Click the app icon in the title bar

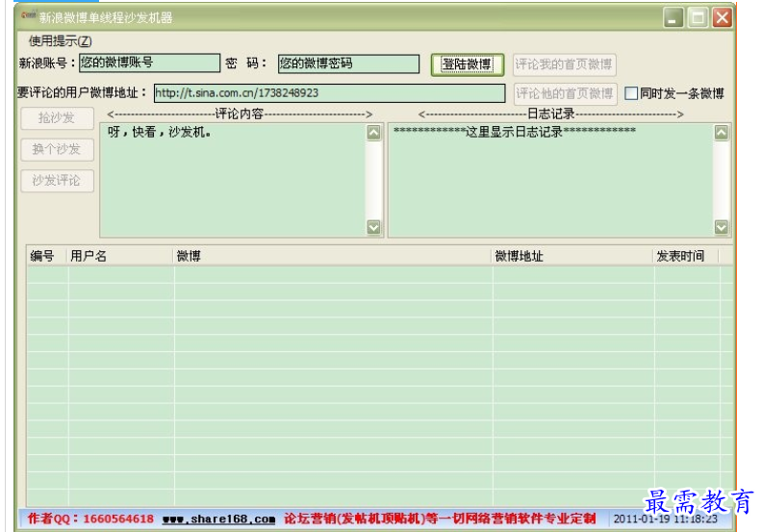pos(28,16)
